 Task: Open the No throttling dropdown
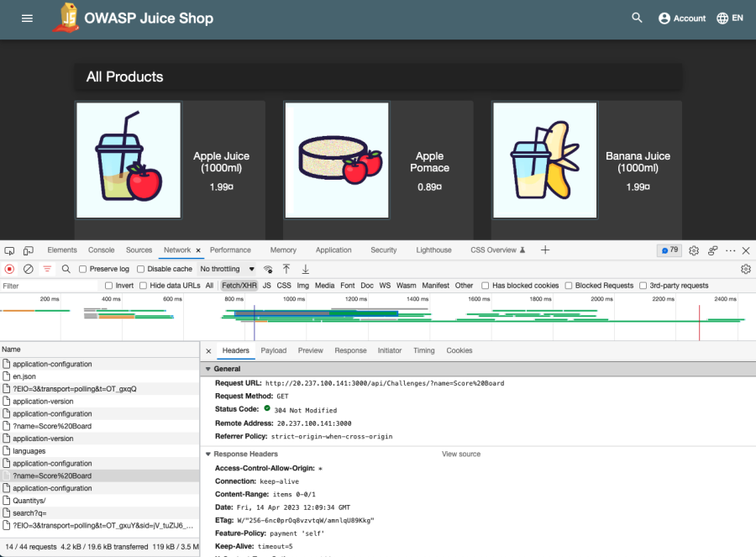pyautogui.click(x=227, y=269)
